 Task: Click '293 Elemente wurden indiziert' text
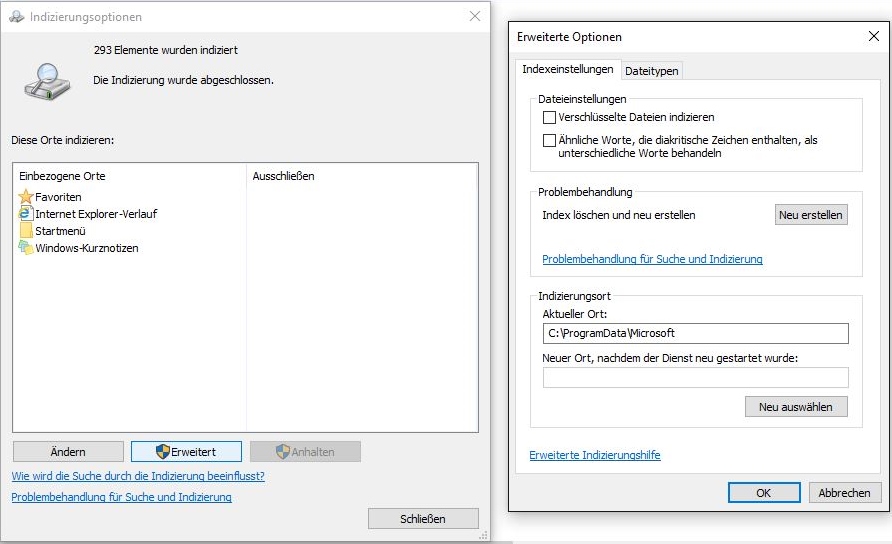click(166, 50)
